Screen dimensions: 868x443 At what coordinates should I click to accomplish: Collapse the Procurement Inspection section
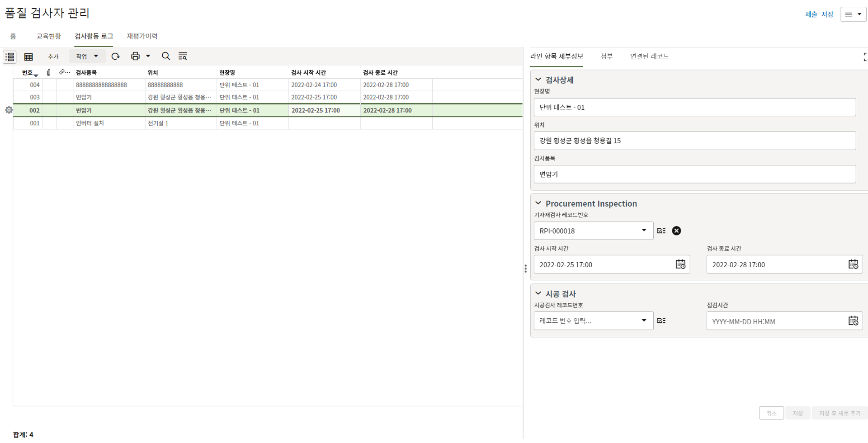(538, 203)
